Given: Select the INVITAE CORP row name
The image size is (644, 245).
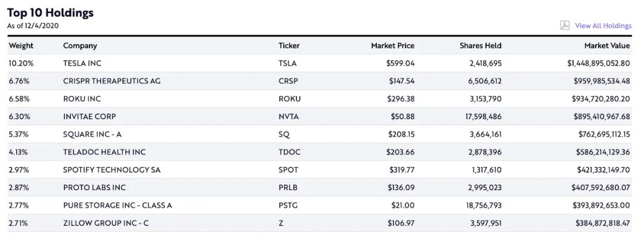Looking at the screenshot, I should [89, 117].
